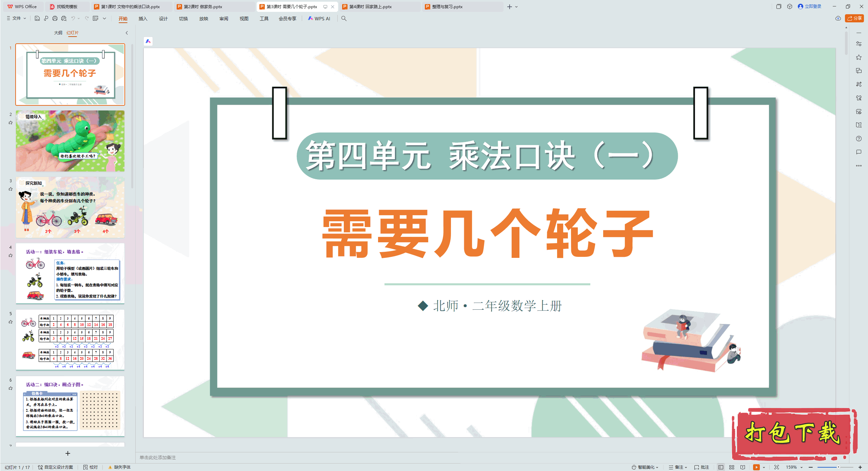
Task: Open the help question-mark icon in sidebar
Action: [859, 139]
